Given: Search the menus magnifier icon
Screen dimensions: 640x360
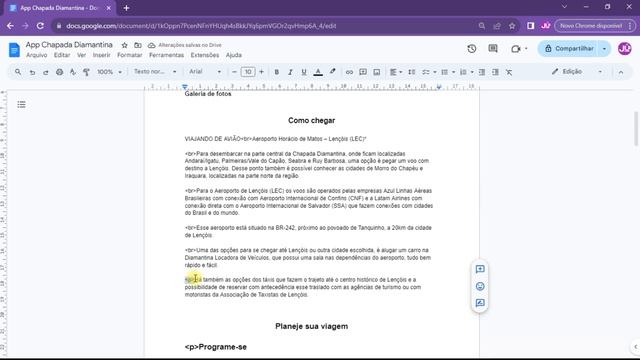Looking at the screenshot, I should click(18, 72).
